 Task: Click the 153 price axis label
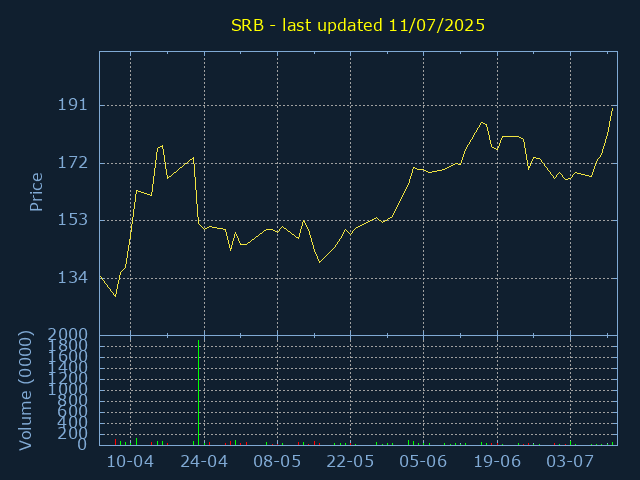(x=73, y=220)
